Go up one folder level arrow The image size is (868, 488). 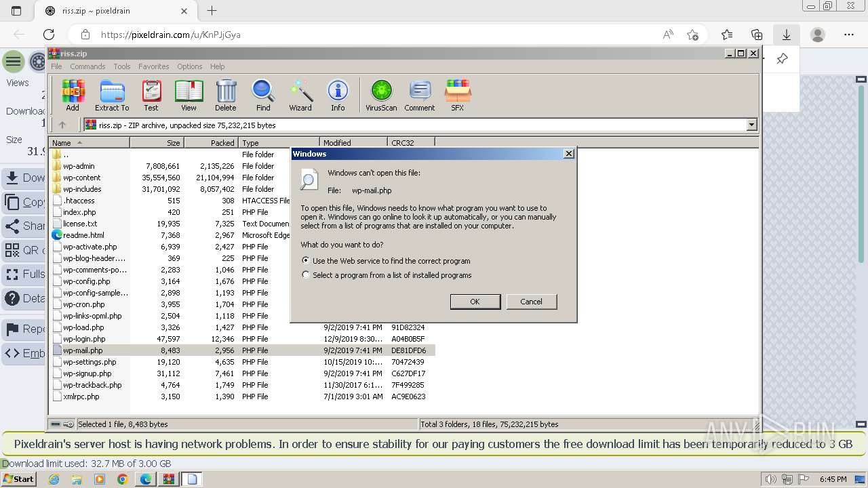click(62, 125)
